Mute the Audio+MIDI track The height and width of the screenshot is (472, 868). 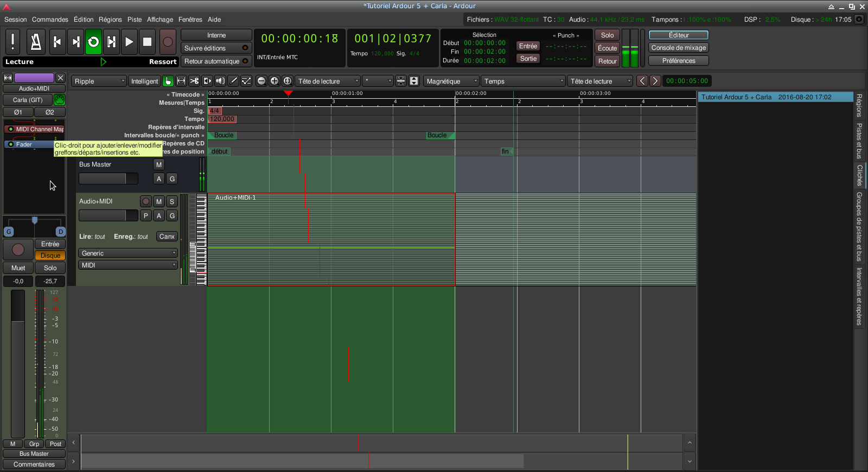tap(159, 201)
